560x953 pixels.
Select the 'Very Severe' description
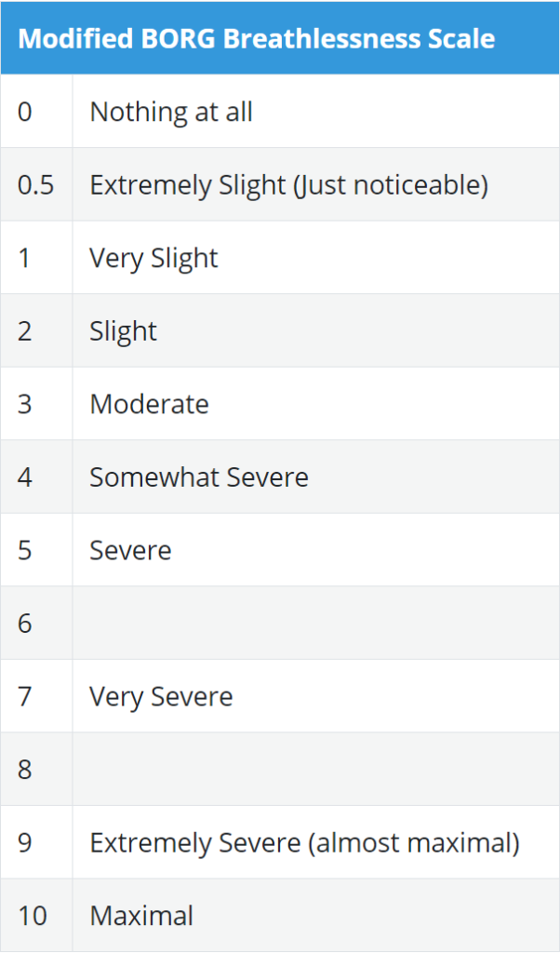(161, 696)
